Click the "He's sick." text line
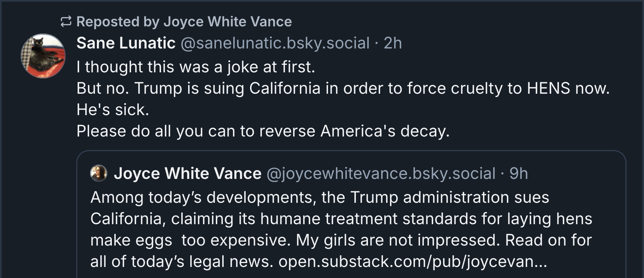Screen dimensions: 644x278 point(113,110)
